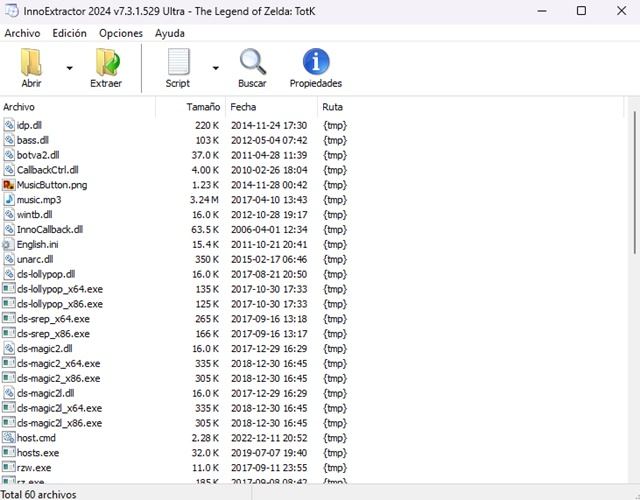Click the {tmp} path of idp.dll
The image size is (640, 500).
pos(335,125)
